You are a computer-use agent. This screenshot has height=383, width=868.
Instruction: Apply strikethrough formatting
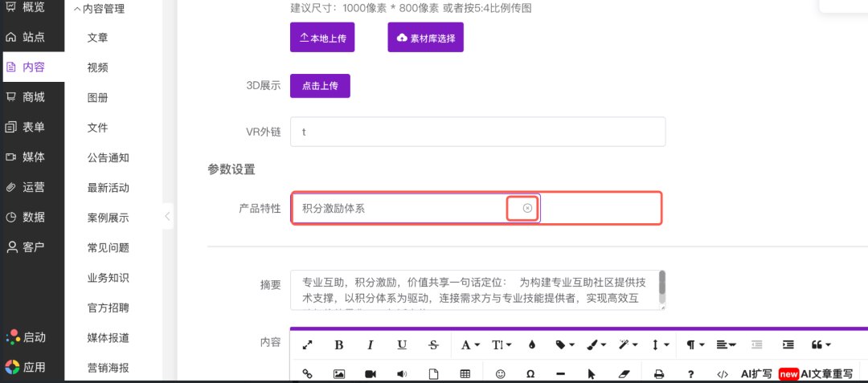click(433, 345)
